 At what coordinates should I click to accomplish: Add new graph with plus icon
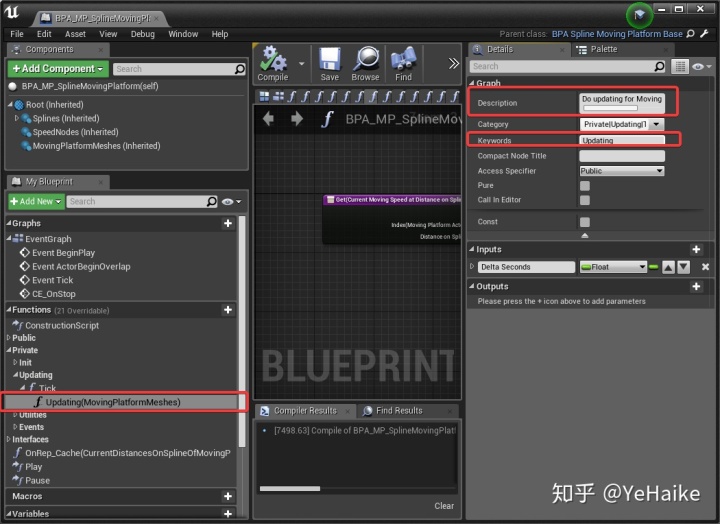[228, 223]
